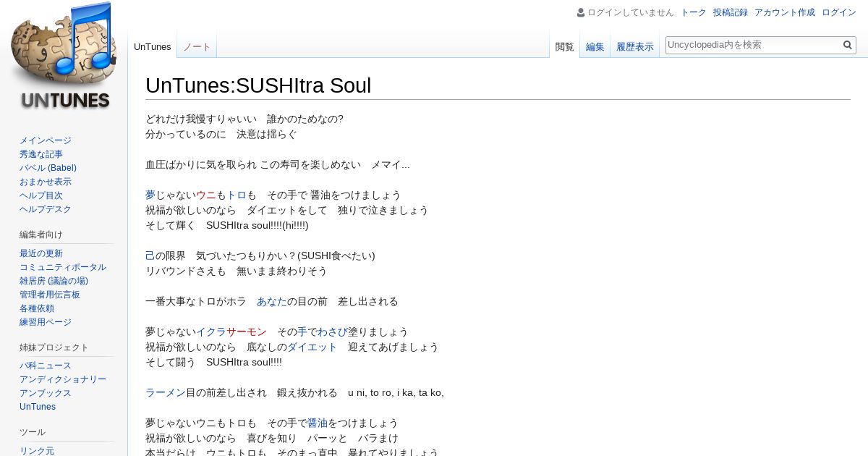Open 雑居房 (議論の場) sidebar link
The width and height of the screenshot is (868, 456).
pyautogui.click(x=54, y=281)
